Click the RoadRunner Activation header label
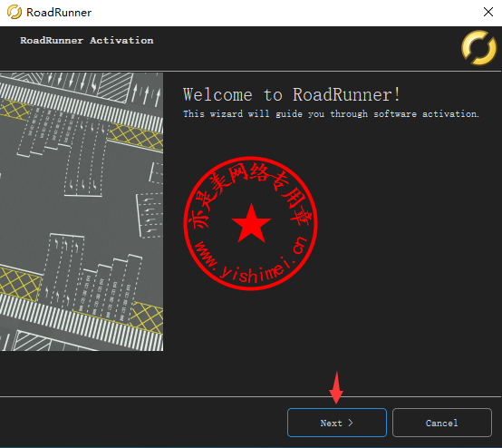 click(87, 41)
